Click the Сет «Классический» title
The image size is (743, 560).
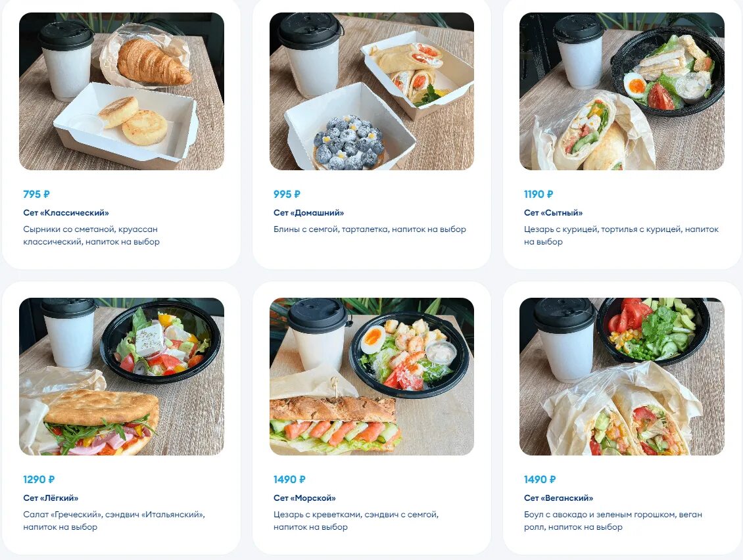click(x=66, y=213)
